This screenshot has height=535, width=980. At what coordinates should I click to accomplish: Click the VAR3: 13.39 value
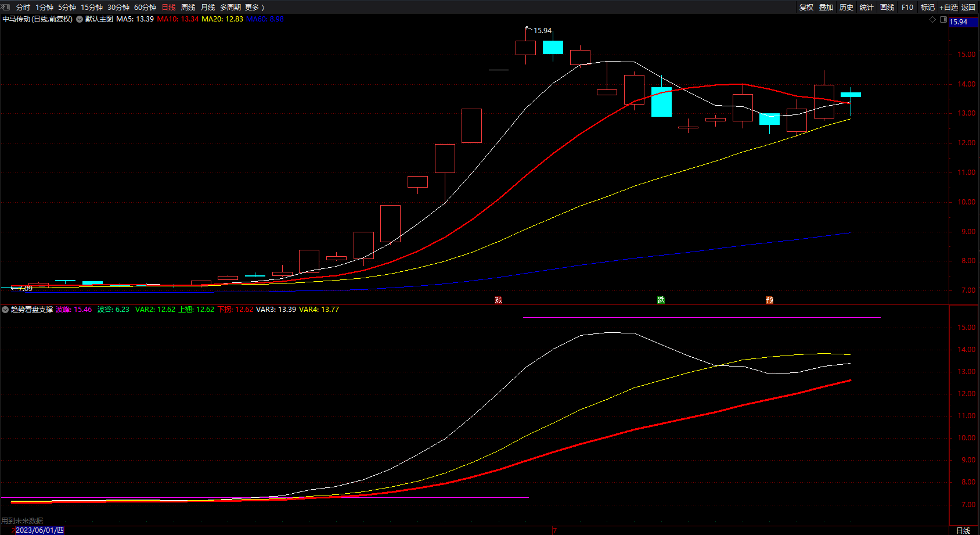[x=276, y=310]
